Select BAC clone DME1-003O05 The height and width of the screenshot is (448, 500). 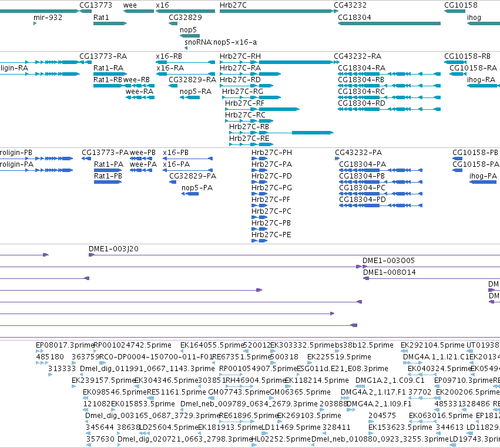pos(389,261)
